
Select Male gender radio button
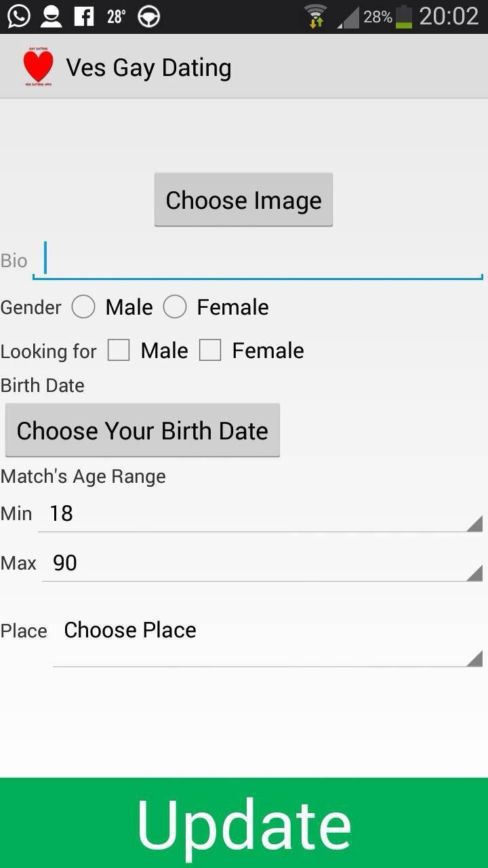click(x=83, y=307)
